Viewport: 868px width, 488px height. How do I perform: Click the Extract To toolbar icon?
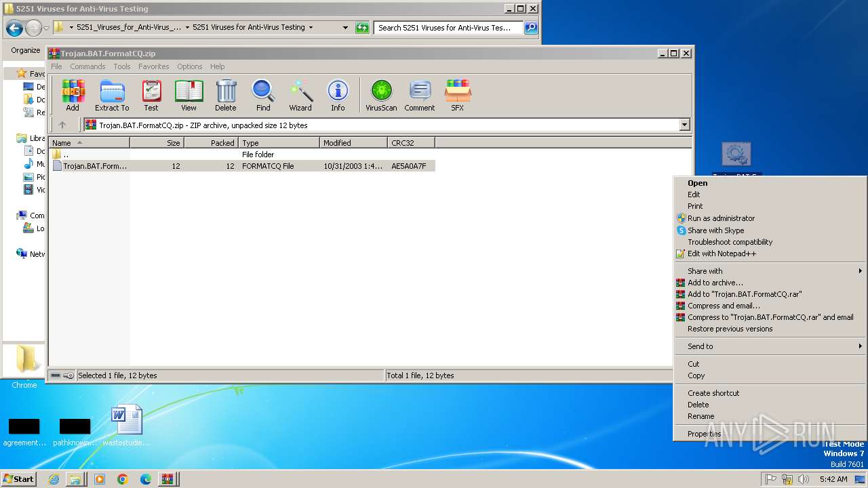[x=112, y=95]
